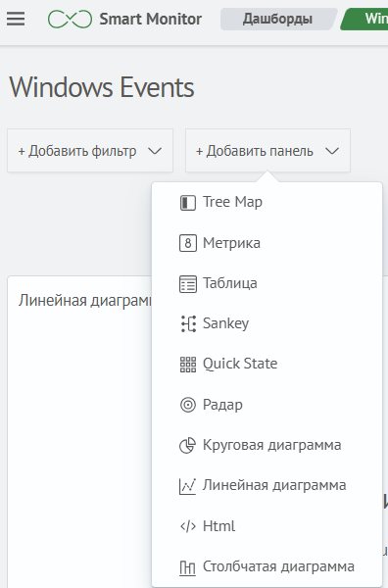
Task: Open the hamburger navigation menu
Action: click(16, 19)
